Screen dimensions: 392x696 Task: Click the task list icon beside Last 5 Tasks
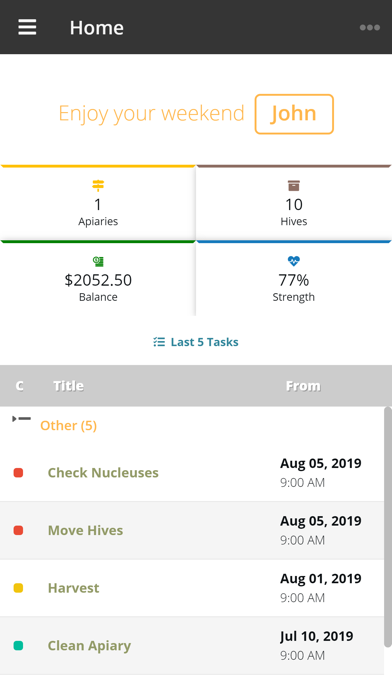159,342
